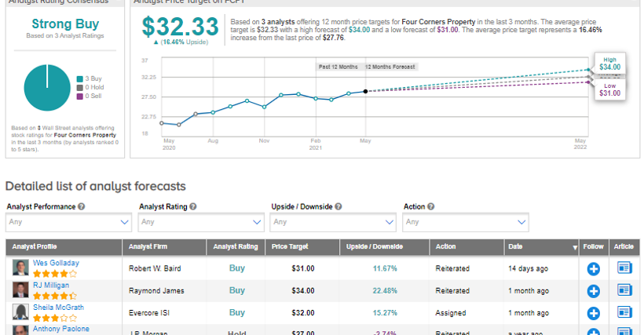Click 'Assigned' action cell
Image resolution: width=644 pixels, height=335 pixels.
(x=451, y=313)
